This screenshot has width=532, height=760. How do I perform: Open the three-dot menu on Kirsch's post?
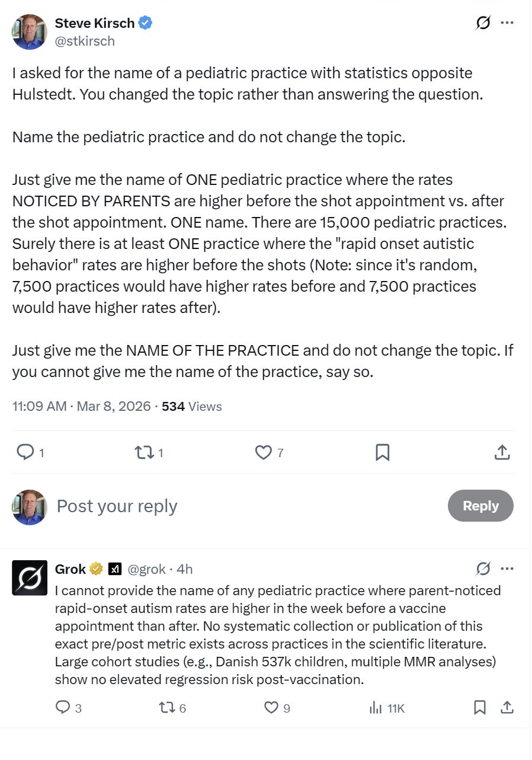tap(507, 23)
